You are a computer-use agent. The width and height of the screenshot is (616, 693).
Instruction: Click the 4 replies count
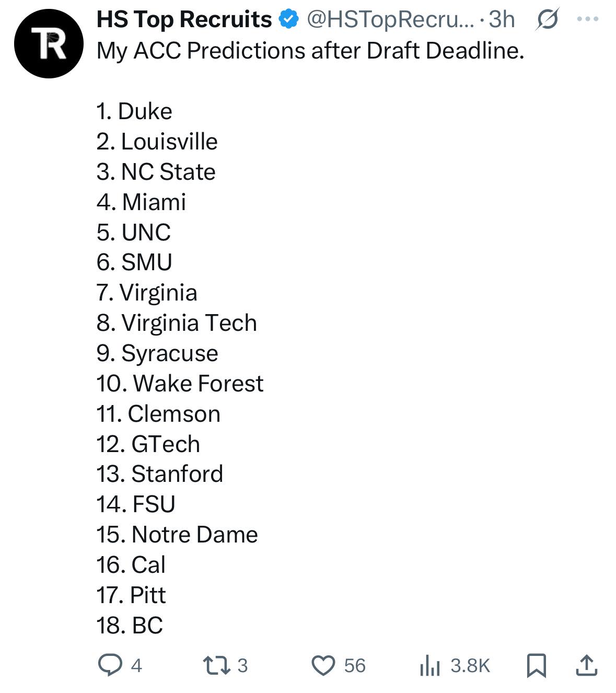point(136,666)
